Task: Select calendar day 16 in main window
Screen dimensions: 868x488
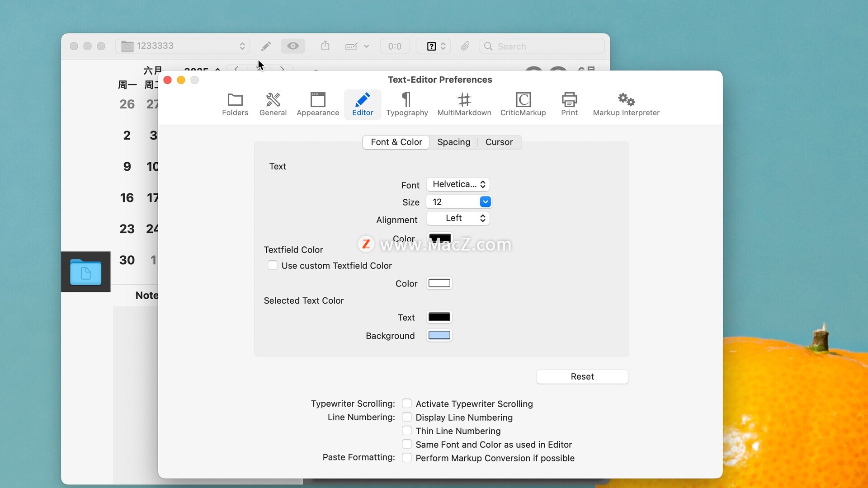Action: (x=127, y=198)
